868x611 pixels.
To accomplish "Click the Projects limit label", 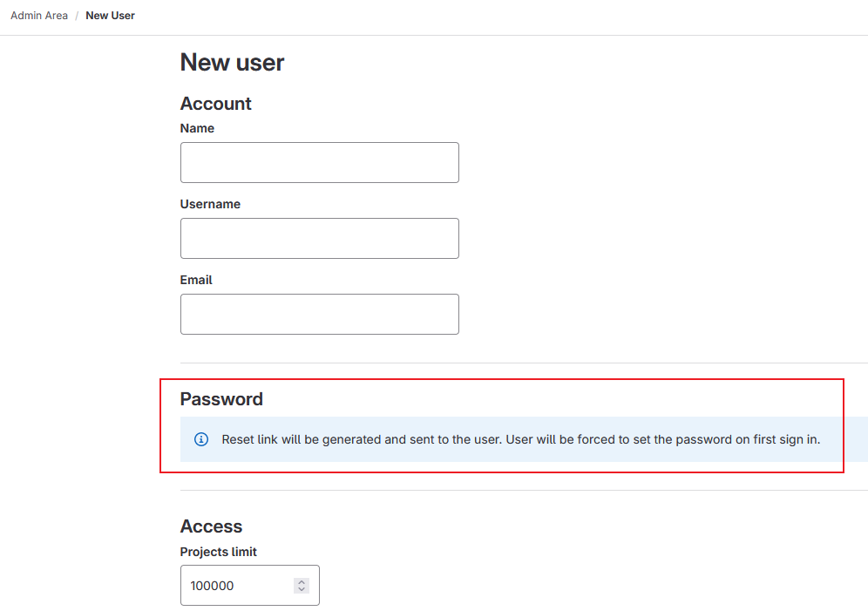I will coord(218,552).
